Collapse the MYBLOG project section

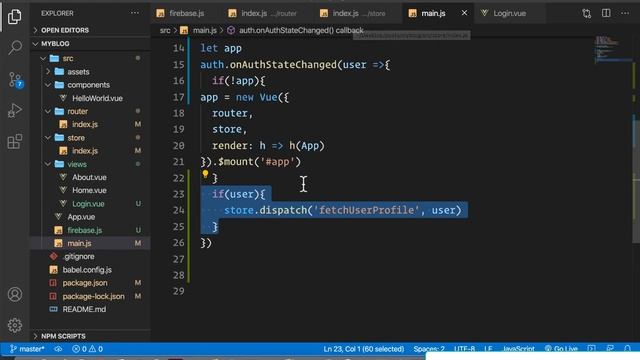90,43
